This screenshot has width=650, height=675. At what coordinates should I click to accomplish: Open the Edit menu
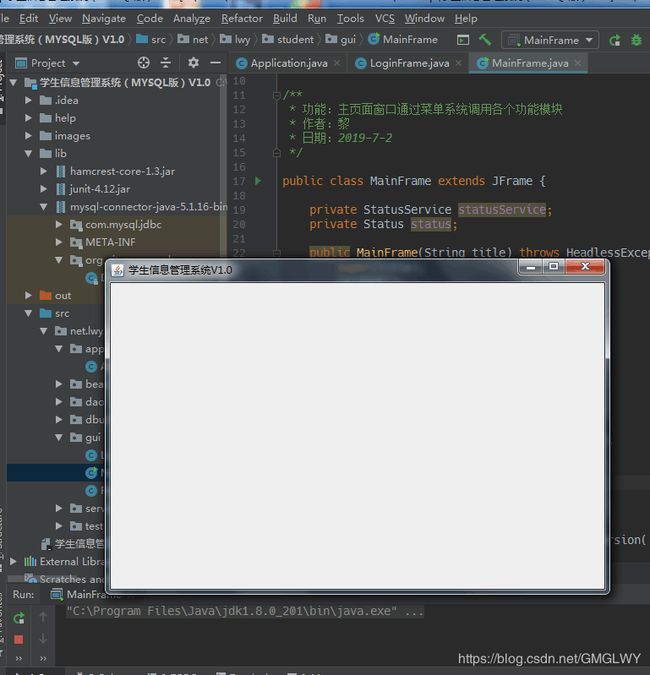28,19
